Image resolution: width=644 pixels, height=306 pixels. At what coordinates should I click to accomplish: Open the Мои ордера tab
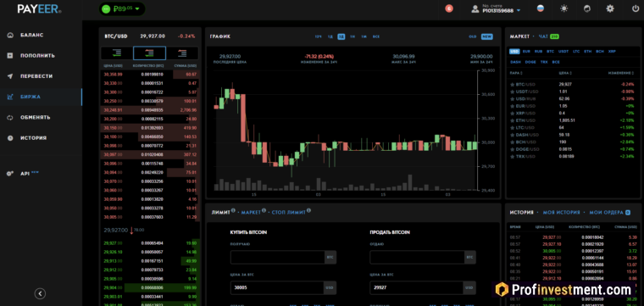point(606,213)
